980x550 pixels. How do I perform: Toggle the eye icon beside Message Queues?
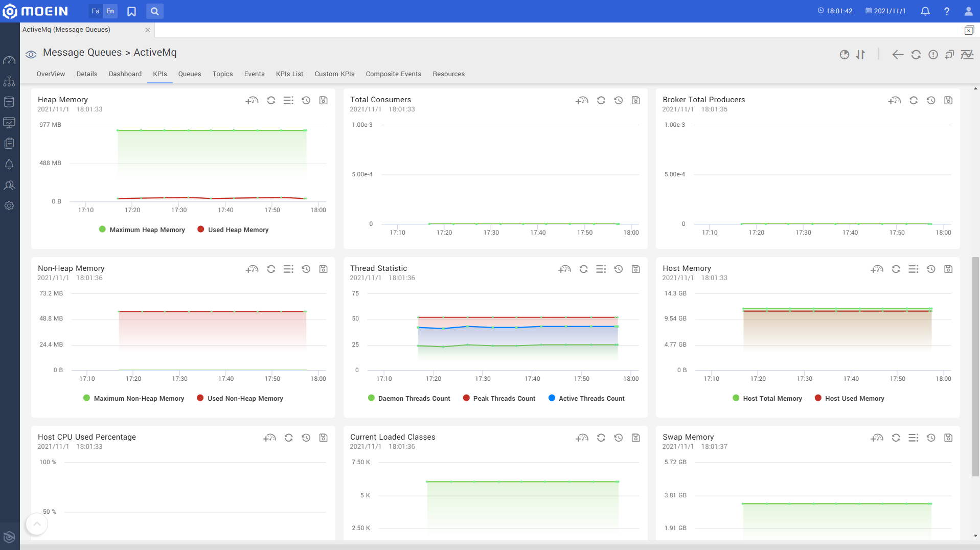[31, 54]
